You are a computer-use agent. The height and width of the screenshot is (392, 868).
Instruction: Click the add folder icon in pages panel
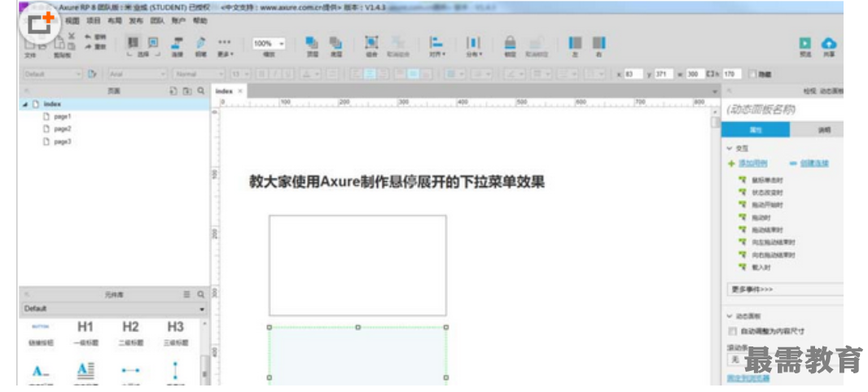[x=186, y=90]
